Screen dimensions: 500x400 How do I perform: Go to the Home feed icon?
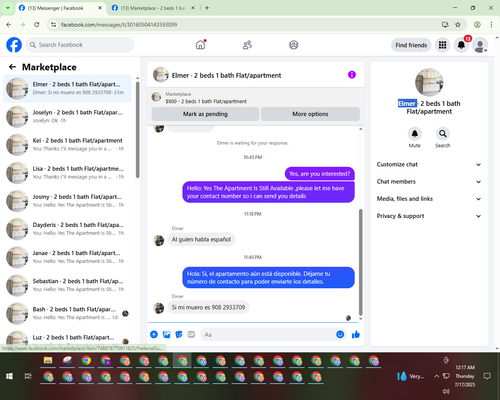pyautogui.click(x=200, y=45)
